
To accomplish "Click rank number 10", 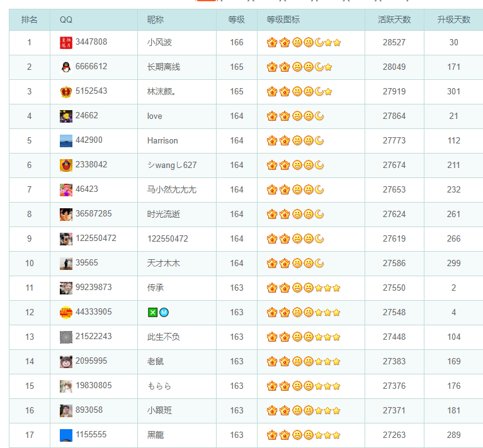I will tap(29, 264).
